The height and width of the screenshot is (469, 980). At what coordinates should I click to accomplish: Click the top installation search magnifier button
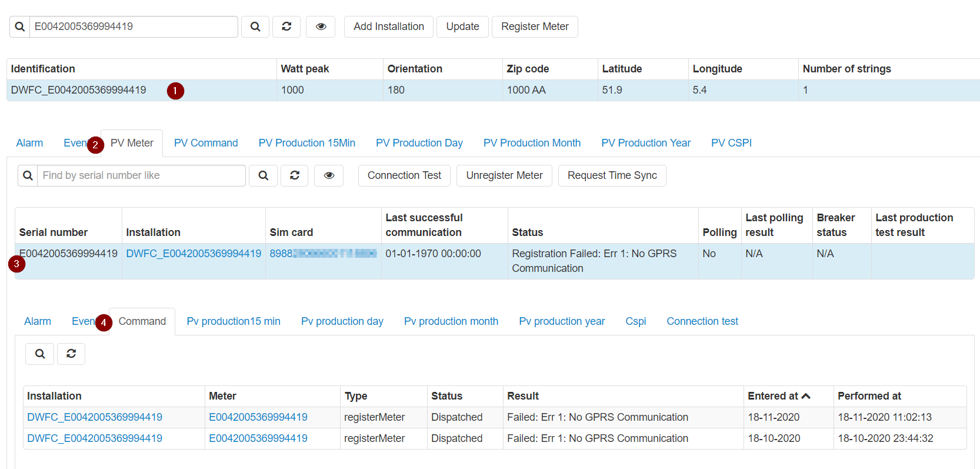tap(255, 26)
